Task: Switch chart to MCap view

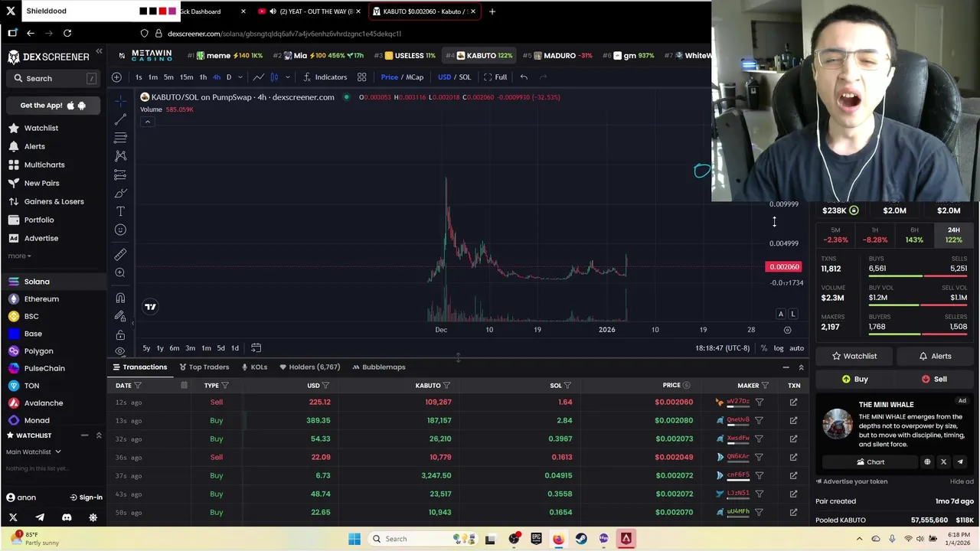Action: coord(414,77)
